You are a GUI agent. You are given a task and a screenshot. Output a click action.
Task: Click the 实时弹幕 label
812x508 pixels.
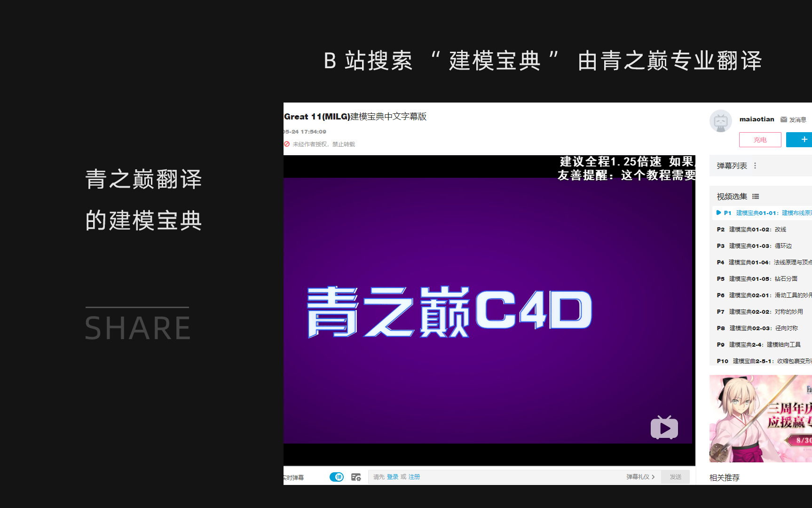[x=294, y=477]
